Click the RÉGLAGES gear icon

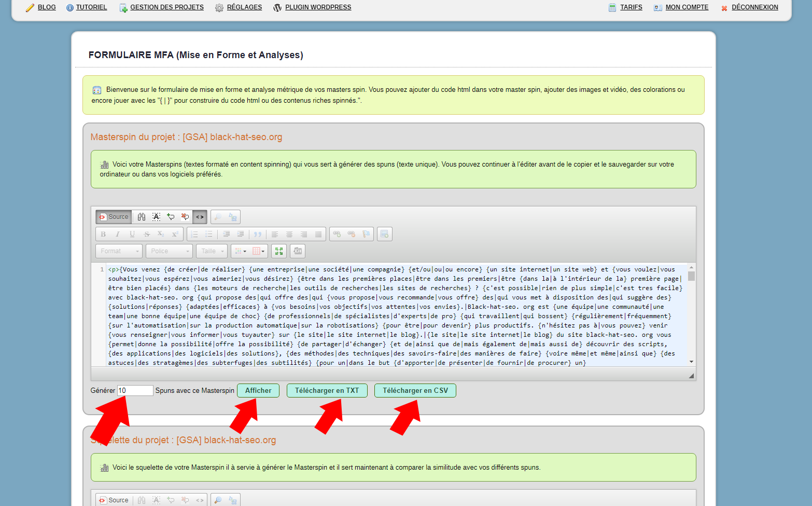pyautogui.click(x=219, y=8)
